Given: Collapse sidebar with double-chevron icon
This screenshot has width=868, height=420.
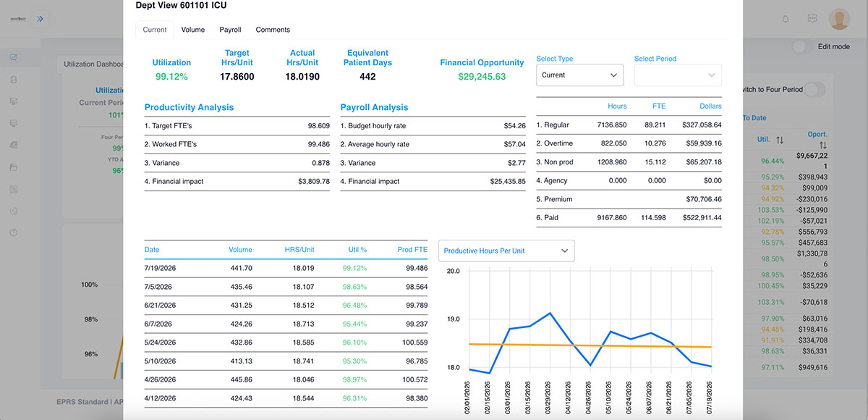Looking at the screenshot, I should click(x=40, y=19).
